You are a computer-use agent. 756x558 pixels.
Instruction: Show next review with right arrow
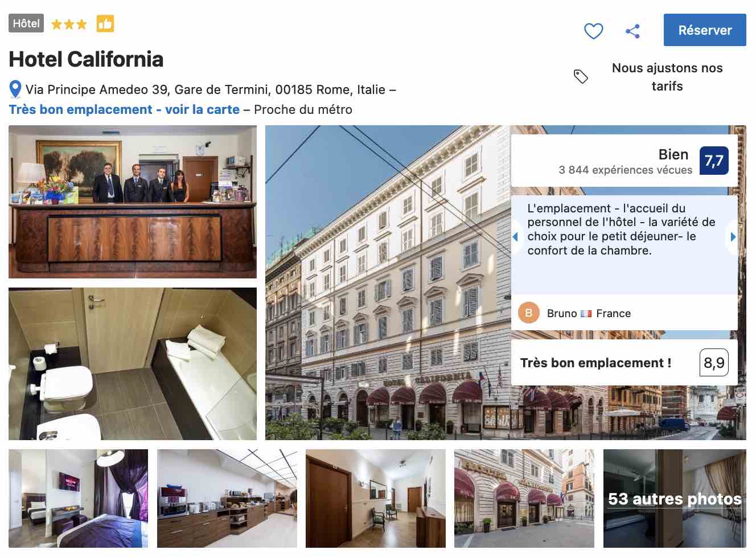click(733, 236)
